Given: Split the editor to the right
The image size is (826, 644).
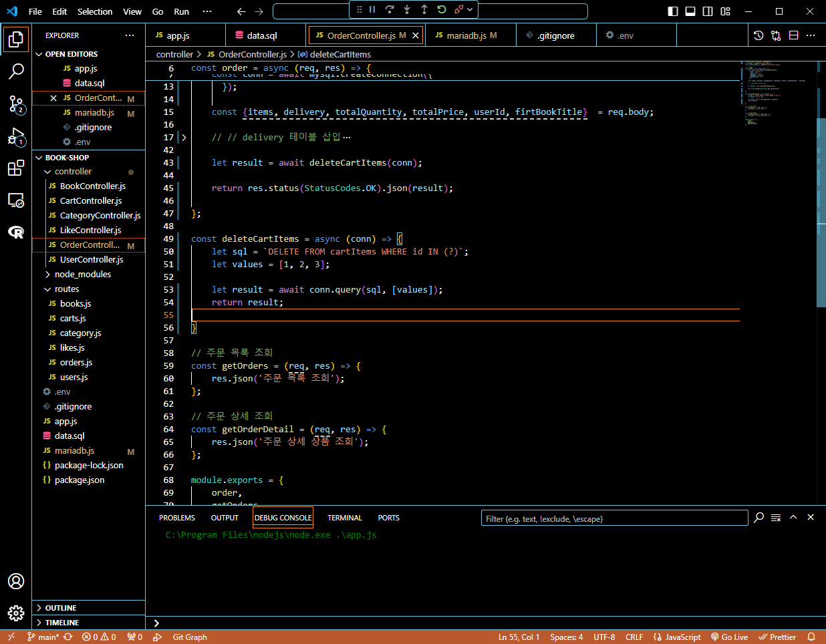Looking at the screenshot, I should (794, 35).
